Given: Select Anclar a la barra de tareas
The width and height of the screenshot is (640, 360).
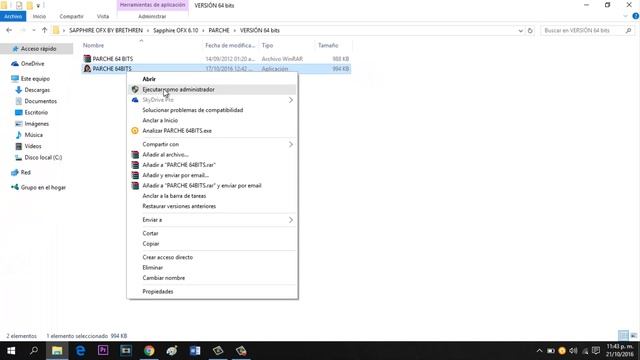Looking at the screenshot, I should (212, 196).
